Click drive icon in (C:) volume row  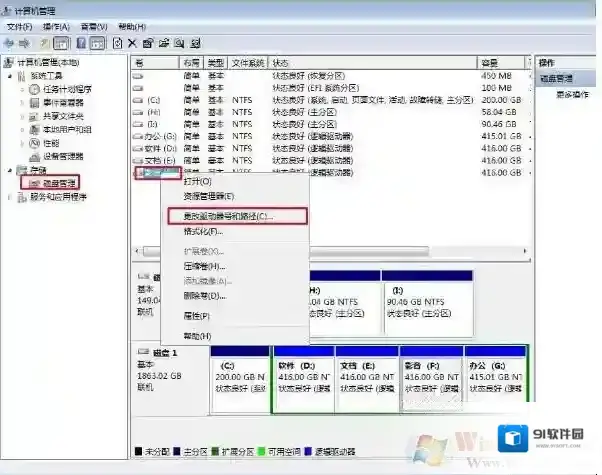tap(138, 100)
